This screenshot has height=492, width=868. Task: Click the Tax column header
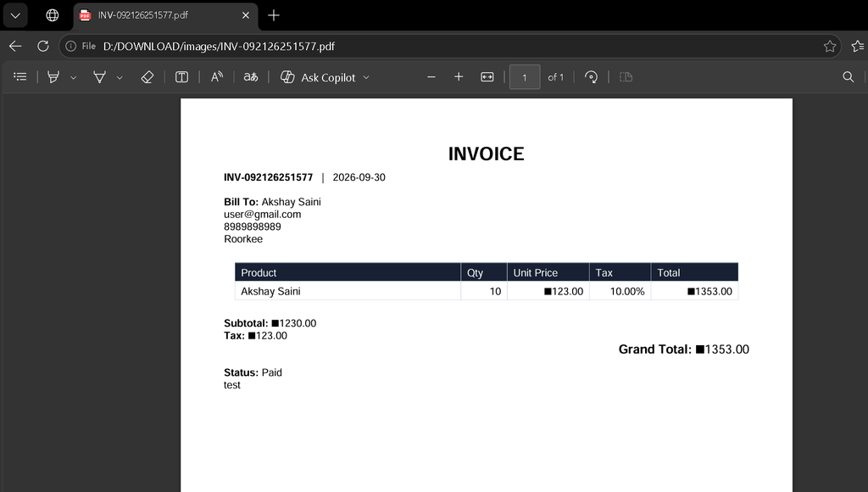(x=620, y=272)
